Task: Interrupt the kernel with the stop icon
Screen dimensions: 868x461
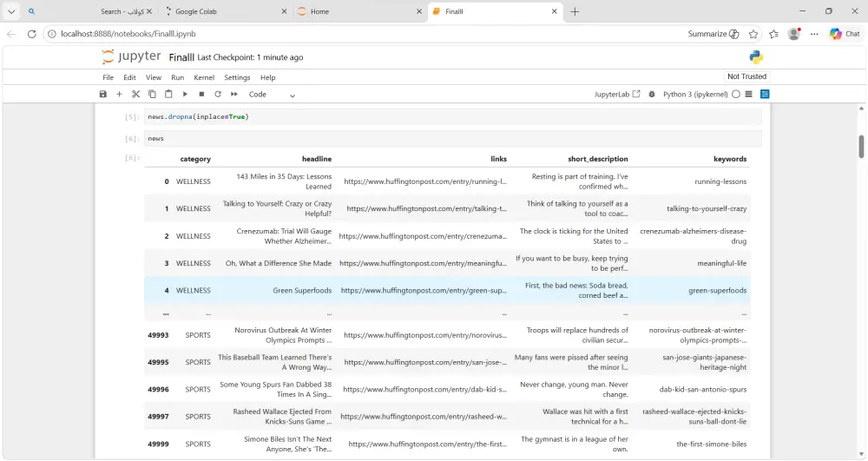Action: pyautogui.click(x=201, y=94)
